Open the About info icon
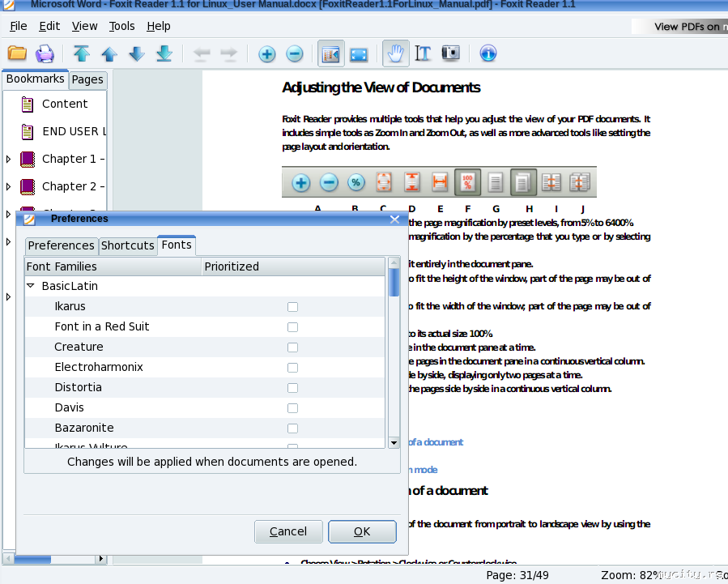The height and width of the screenshot is (584, 728). tap(488, 53)
